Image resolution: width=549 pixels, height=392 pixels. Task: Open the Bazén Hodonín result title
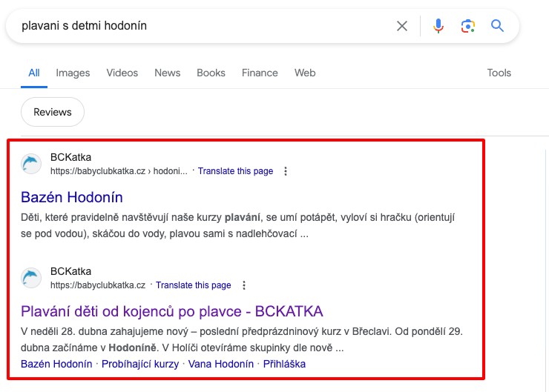(x=72, y=197)
